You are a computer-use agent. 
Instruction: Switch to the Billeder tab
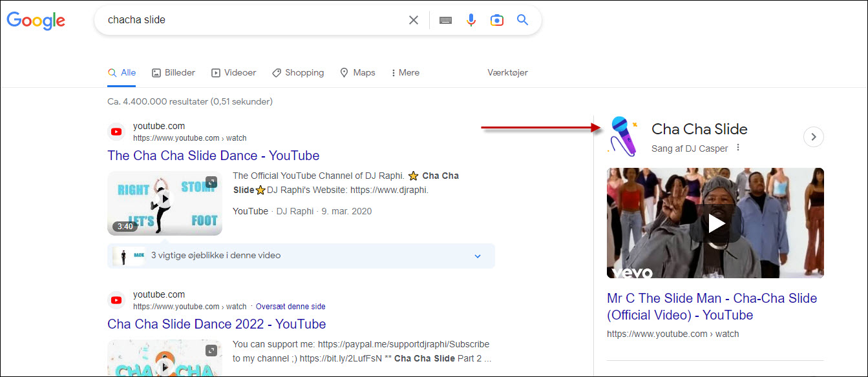coord(173,72)
